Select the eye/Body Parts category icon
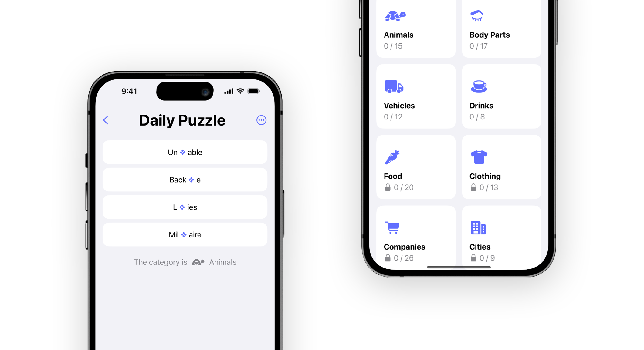The width and height of the screenshot is (644, 350). (x=477, y=15)
